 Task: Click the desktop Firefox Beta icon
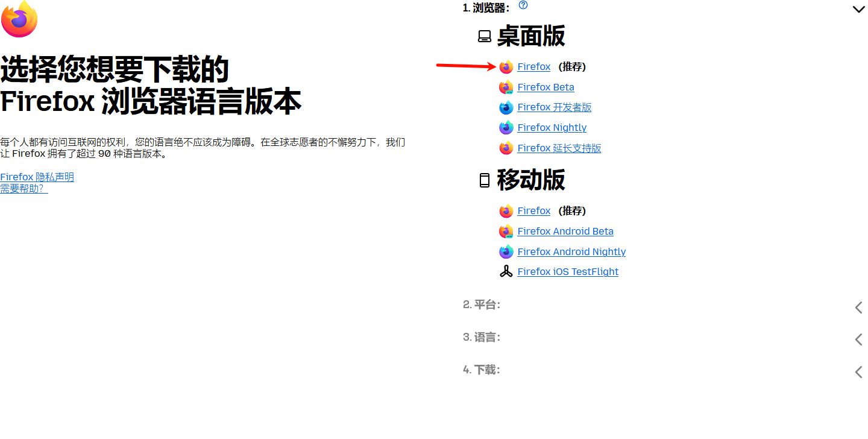pos(506,87)
